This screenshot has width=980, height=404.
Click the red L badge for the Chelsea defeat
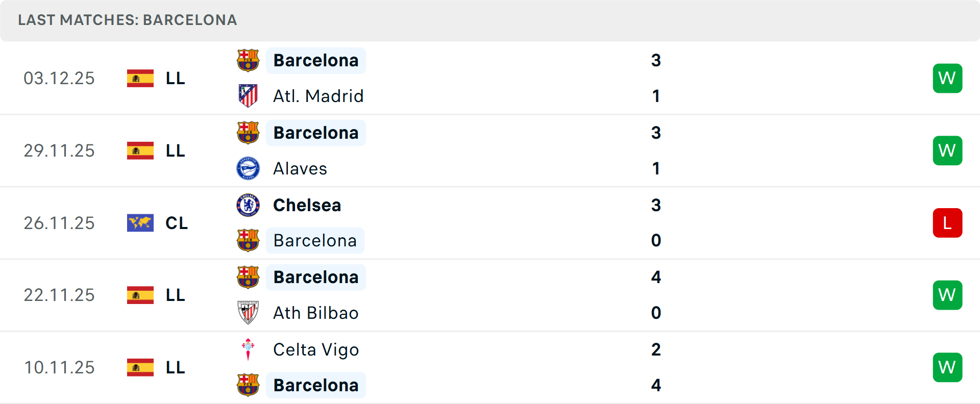click(x=947, y=223)
